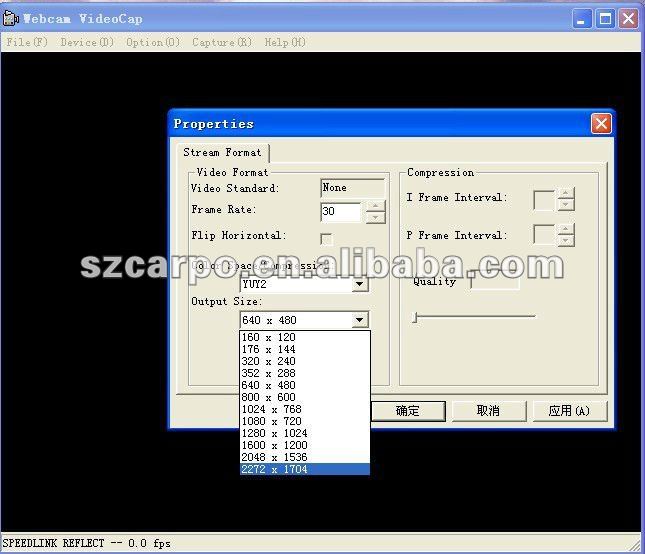Open the File(F) menu
Image resolution: width=645 pixels, height=554 pixels.
[x=27, y=42]
